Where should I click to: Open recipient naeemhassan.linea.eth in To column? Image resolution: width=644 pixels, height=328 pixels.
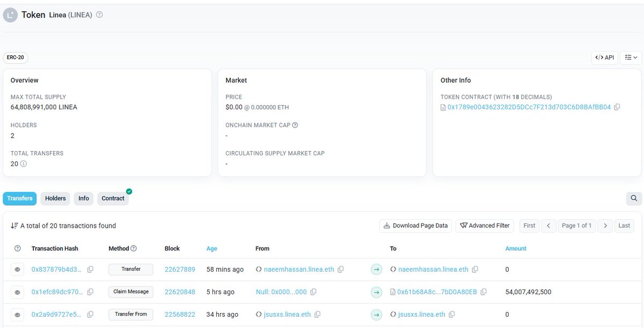[433, 270]
